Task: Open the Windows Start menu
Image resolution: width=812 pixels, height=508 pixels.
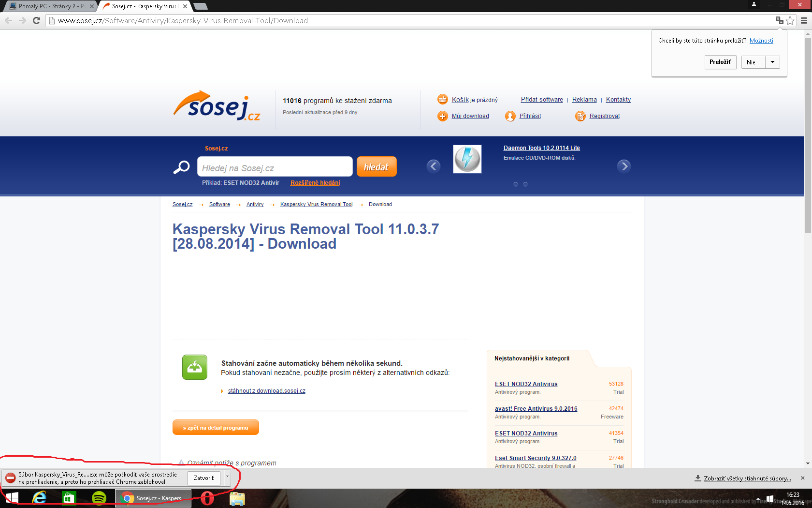Action: click(12, 498)
